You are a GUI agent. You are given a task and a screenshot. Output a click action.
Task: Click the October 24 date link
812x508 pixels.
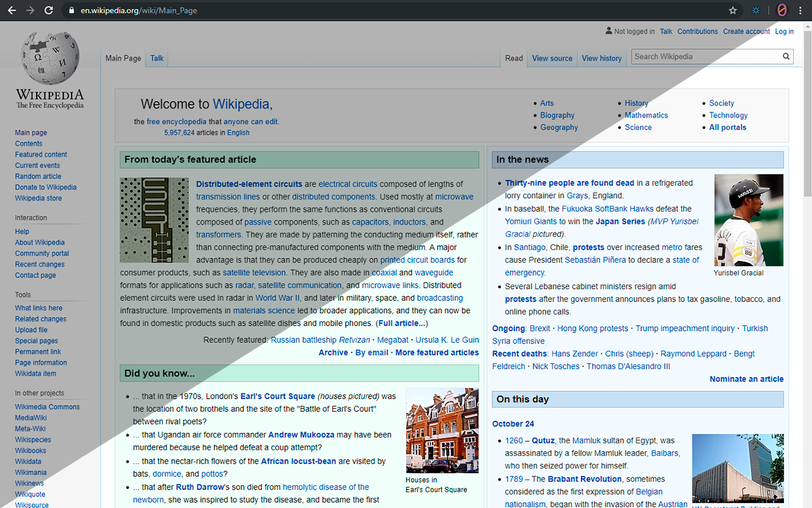coord(513,424)
